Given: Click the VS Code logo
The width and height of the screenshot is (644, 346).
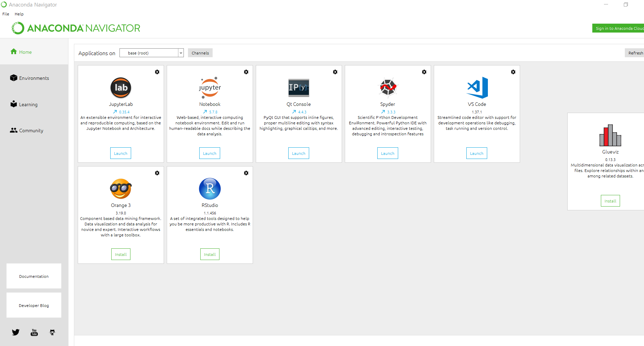Looking at the screenshot, I should pyautogui.click(x=477, y=88).
